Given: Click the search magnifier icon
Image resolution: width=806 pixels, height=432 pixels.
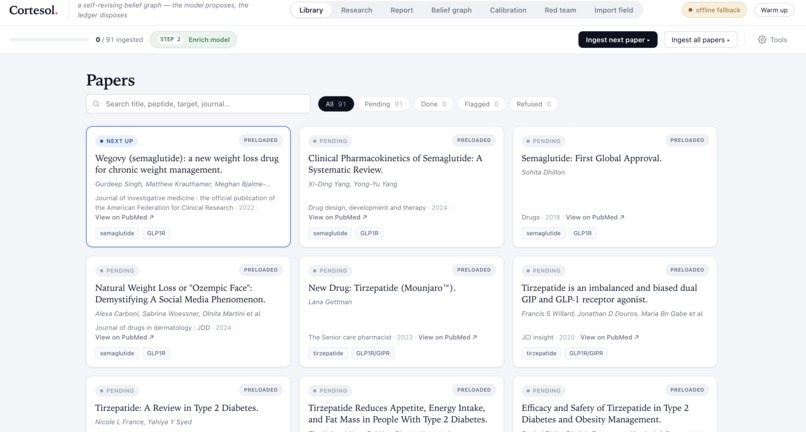Looking at the screenshot, I should pyautogui.click(x=96, y=104).
